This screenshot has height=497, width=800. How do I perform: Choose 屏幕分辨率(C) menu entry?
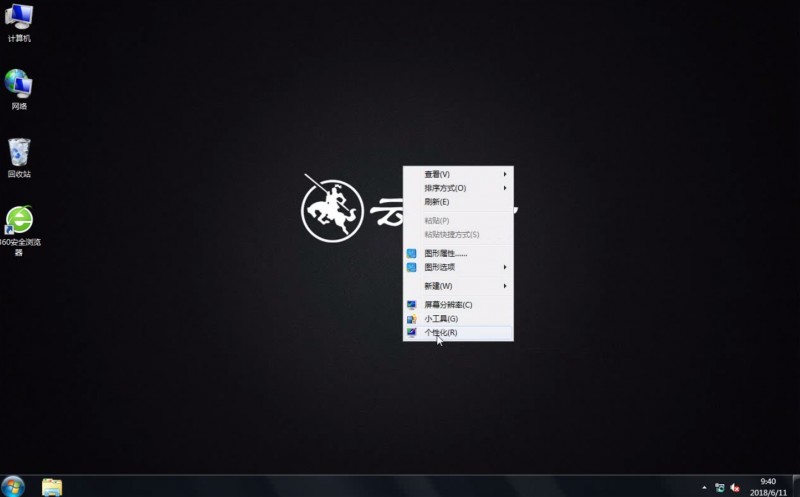pos(458,305)
